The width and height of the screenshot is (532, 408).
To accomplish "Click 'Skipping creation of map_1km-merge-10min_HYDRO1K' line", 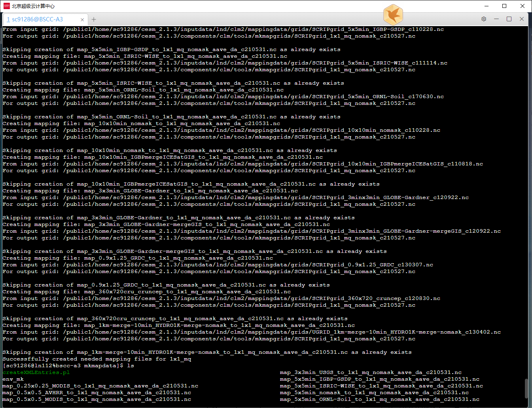I will click(x=207, y=352).
